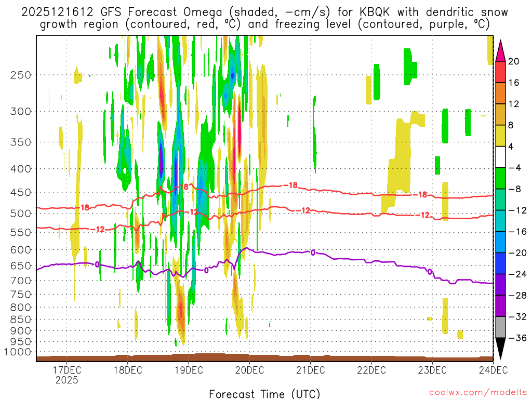Click the 700 pressure level label
This screenshot has width=532, height=399.
coord(21,281)
